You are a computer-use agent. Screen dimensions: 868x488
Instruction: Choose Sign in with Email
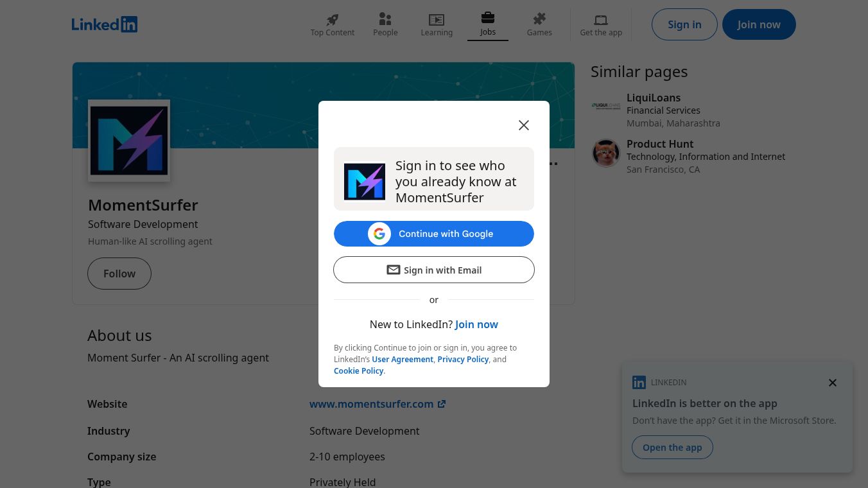tap(434, 270)
